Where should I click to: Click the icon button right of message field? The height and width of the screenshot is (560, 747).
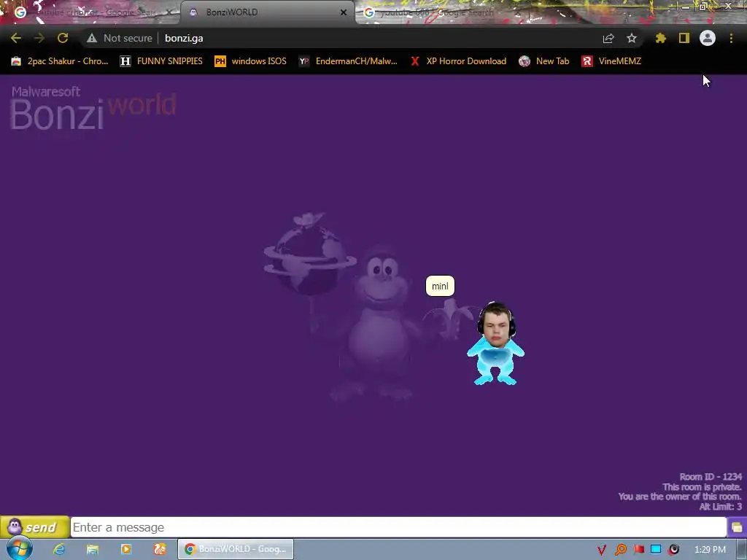737,527
